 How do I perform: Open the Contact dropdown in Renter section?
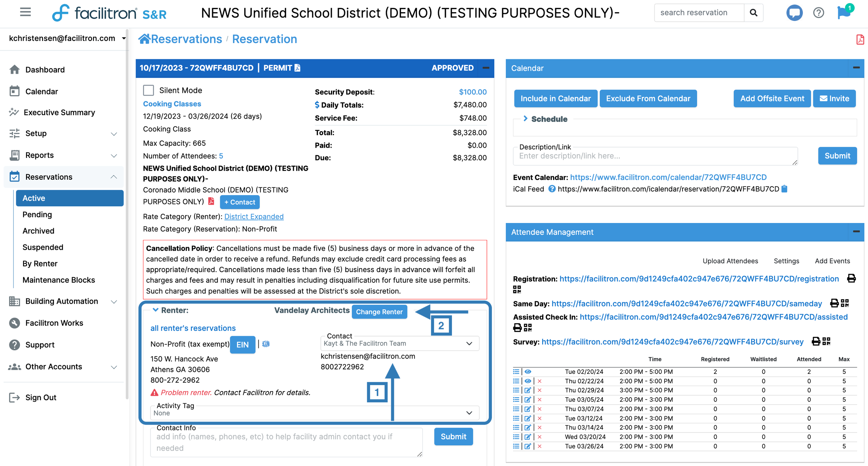[399, 343]
